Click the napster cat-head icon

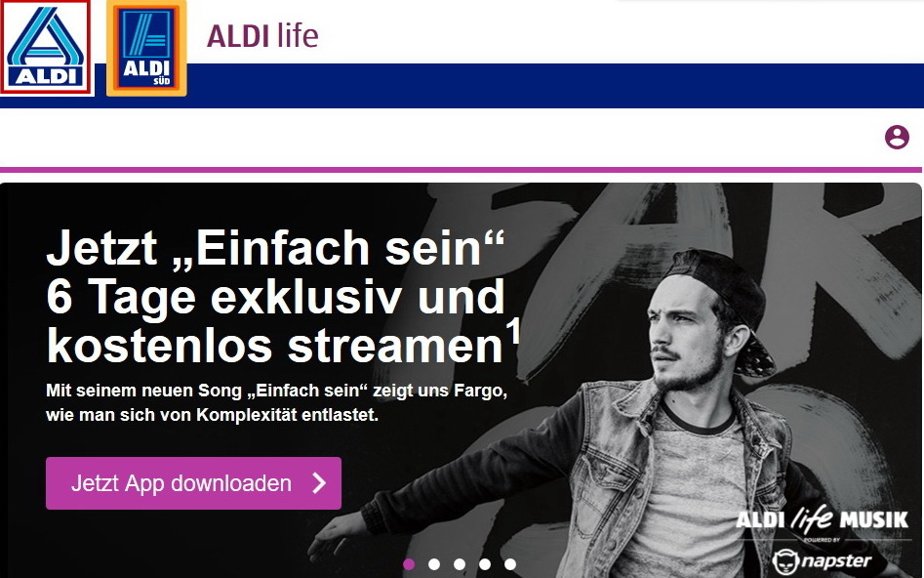pos(786,562)
